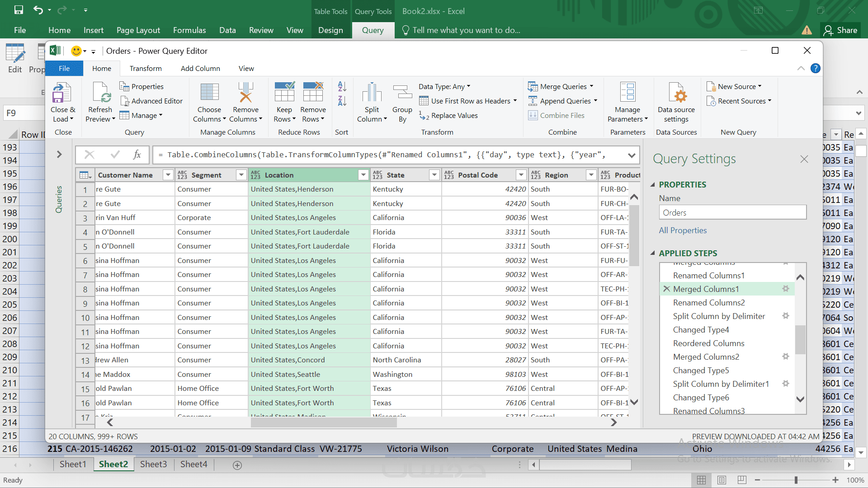Open the Add Column tab
Screen dimensions: 868x488
tap(200, 68)
